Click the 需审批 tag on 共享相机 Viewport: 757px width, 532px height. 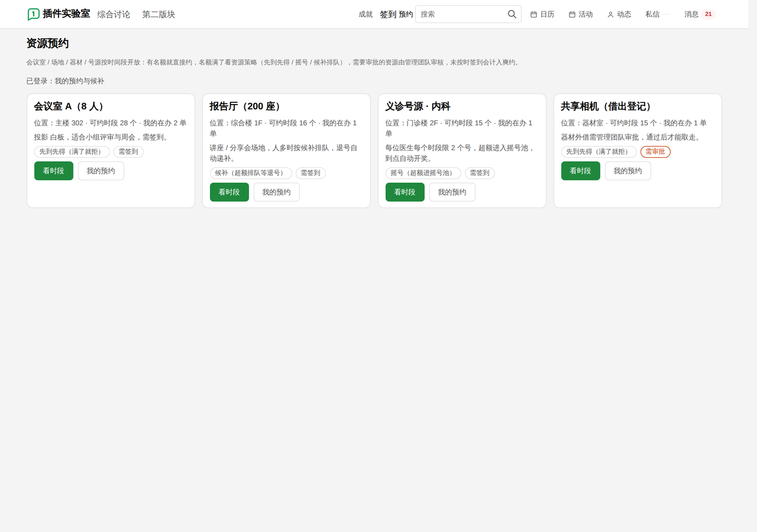655,152
